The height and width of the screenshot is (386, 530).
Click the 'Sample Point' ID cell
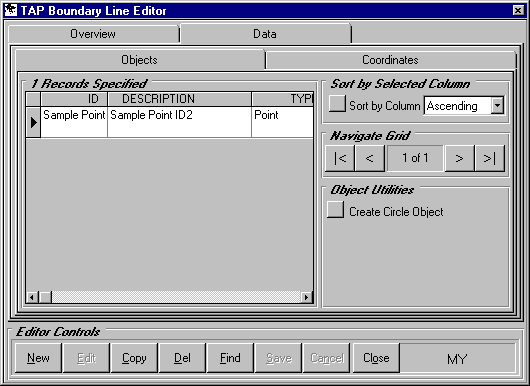pyautogui.click(x=74, y=122)
